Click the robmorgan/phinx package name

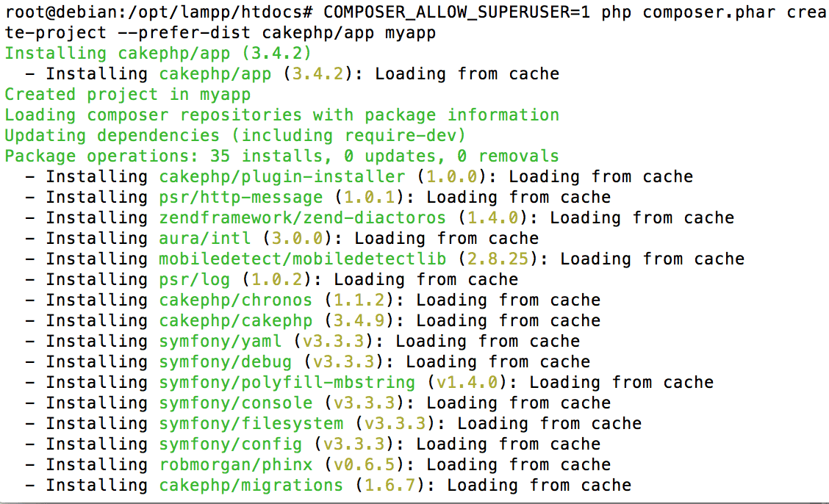coord(235,464)
